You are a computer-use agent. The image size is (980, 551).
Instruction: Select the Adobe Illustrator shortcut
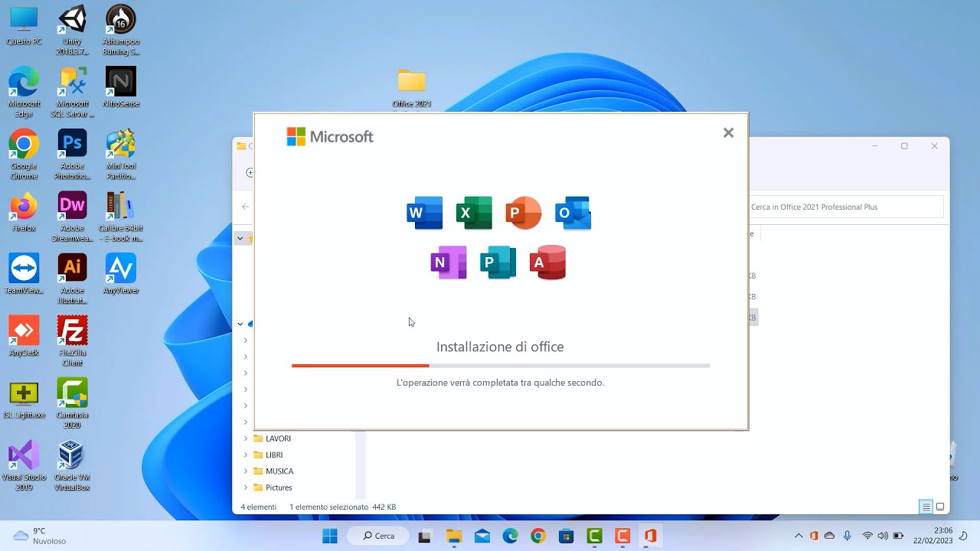pos(72,279)
